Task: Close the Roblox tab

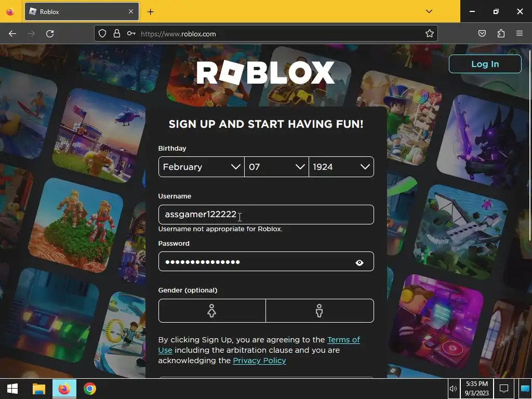Action: [x=131, y=11]
